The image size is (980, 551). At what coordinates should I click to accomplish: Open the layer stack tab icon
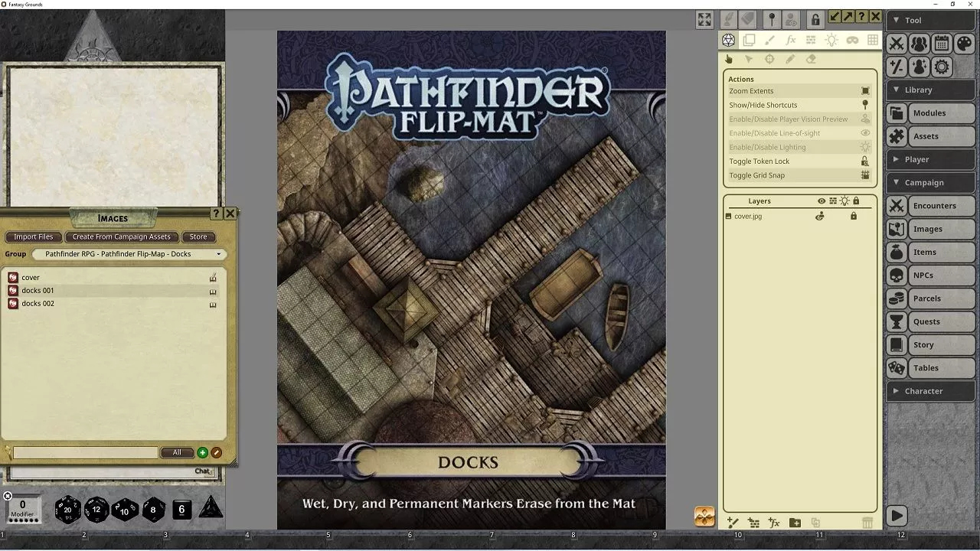(x=750, y=40)
